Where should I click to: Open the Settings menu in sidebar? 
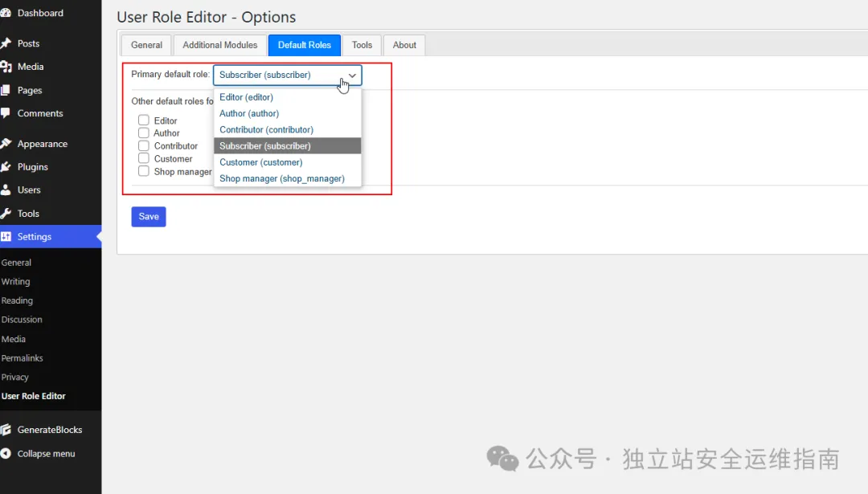coord(51,237)
